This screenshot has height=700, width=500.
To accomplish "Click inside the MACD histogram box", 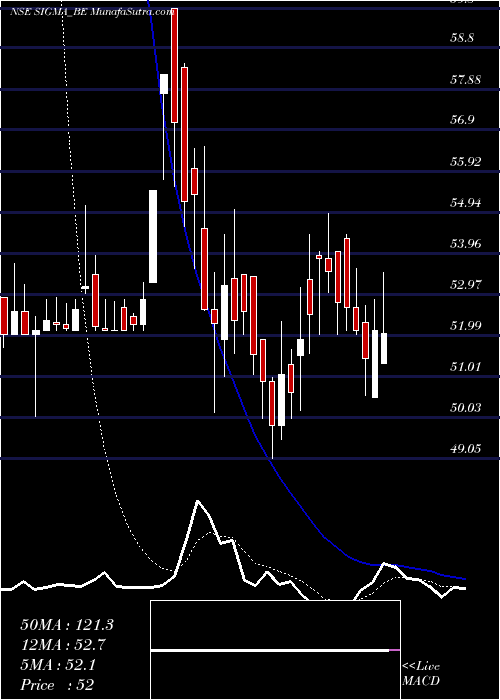I will point(275,650).
